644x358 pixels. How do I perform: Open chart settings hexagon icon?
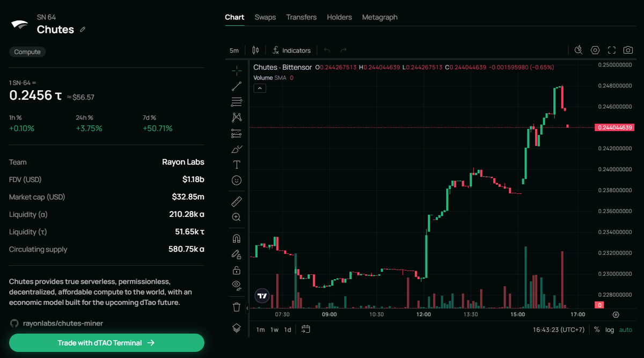click(595, 50)
